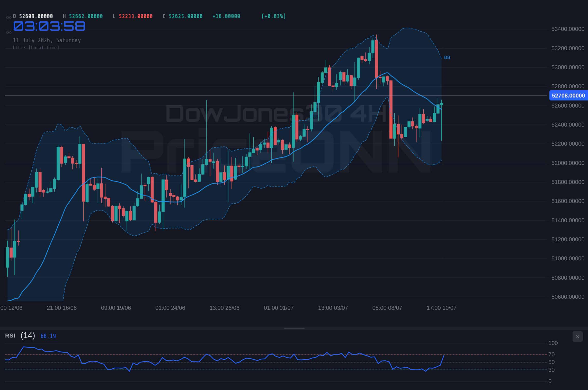
Task: Click the RSI (14) indicator label
Action: tap(20, 335)
